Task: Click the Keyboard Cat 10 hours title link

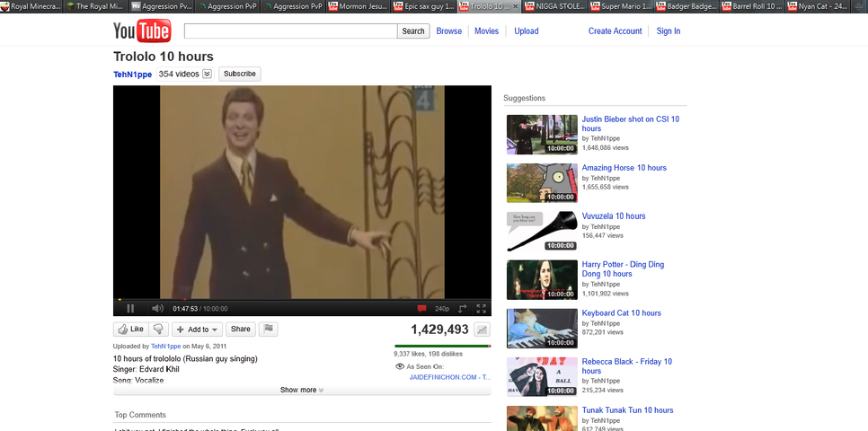Action: pyautogui.click(x=621, y=313)
